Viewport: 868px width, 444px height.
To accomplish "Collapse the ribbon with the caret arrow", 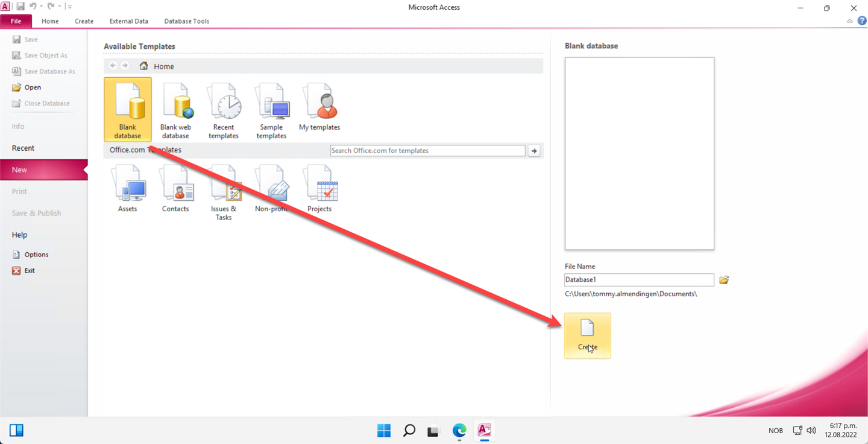I will [850, 21].
